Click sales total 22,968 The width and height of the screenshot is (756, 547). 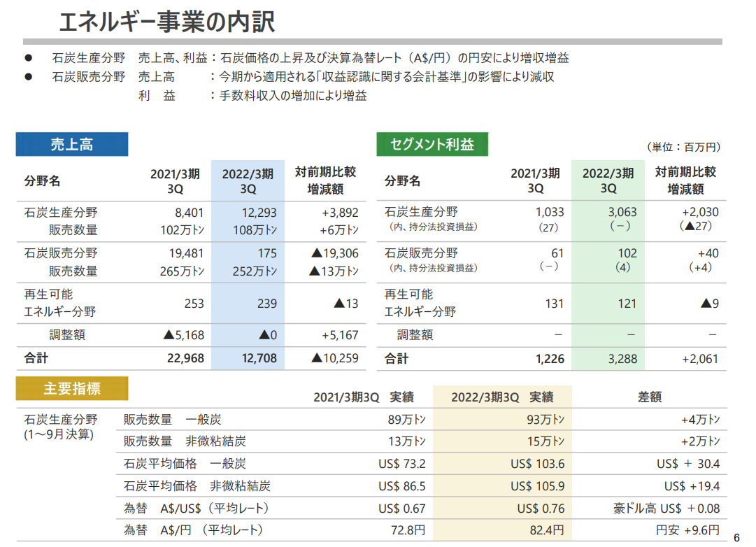[185, 358]
